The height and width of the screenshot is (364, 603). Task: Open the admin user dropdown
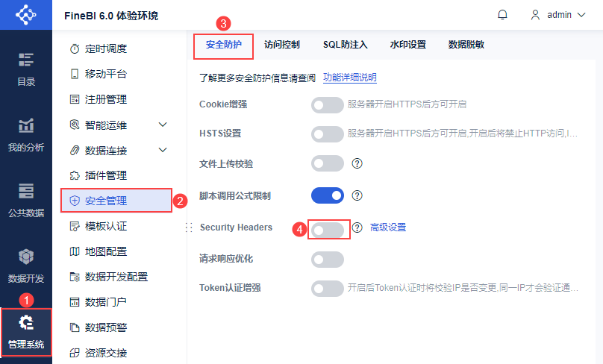pyautogui.click(x=557, y=15)
